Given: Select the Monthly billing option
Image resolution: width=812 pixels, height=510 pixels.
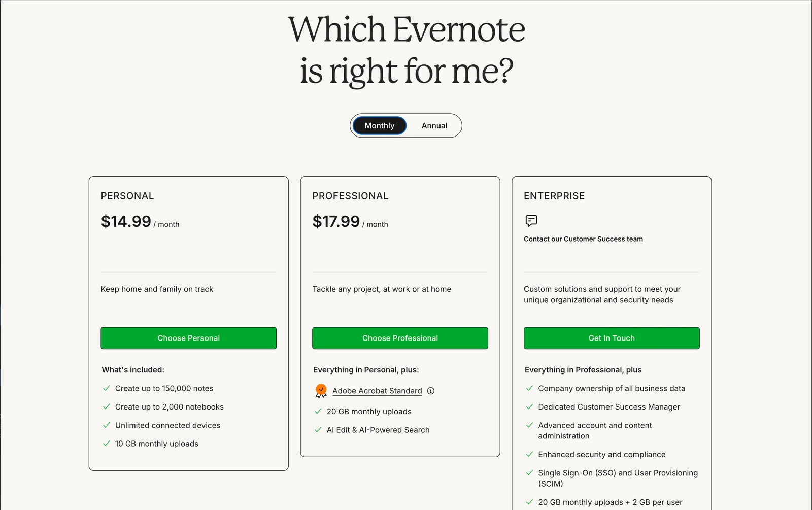Looking at the screenshot, I should click(379, 125).
